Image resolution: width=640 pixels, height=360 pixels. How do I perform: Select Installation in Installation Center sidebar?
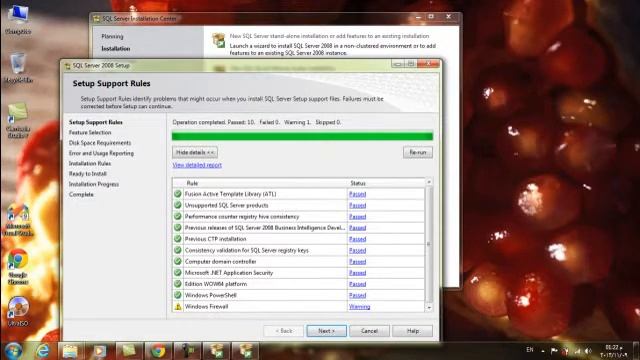pos(116,49)
